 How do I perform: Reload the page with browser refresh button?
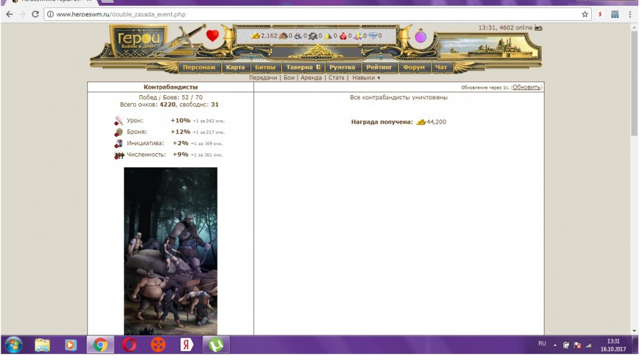[x=35, y=14]
